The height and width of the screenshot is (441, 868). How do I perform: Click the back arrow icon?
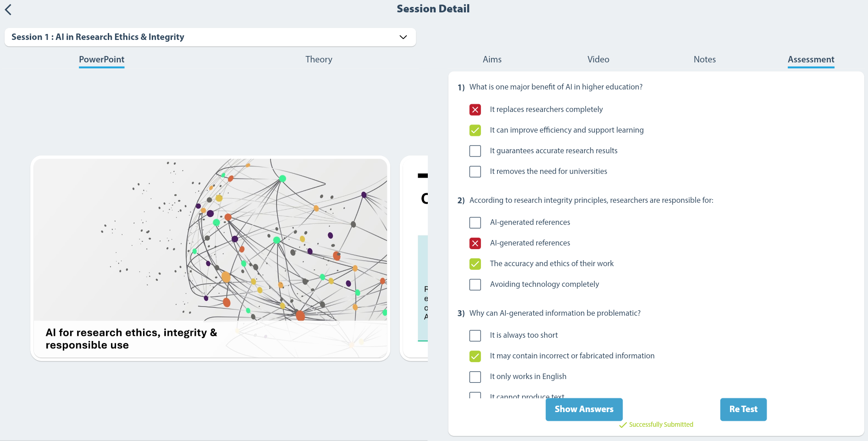(8, 9)
